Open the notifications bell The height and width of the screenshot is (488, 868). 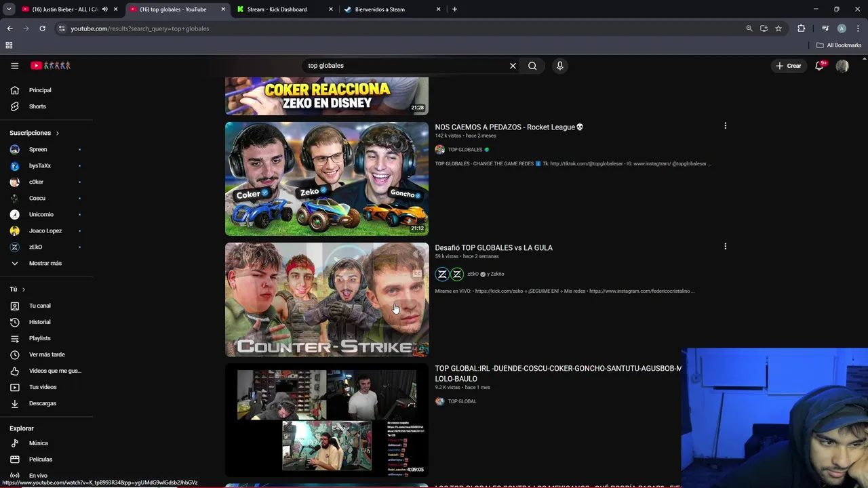point(819,66)
